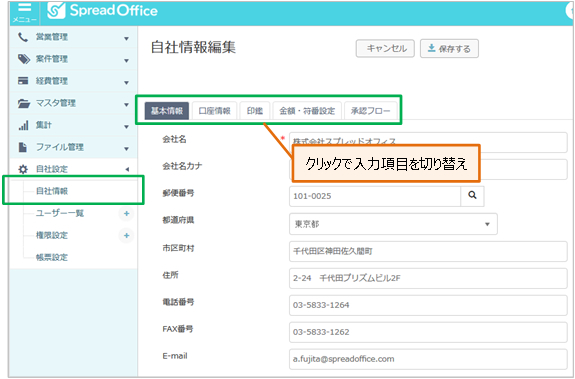Image resolution: width=575 pixels, height=379 pixels.
Task: Select the 基本情報 tab
Action: point(167,111)
